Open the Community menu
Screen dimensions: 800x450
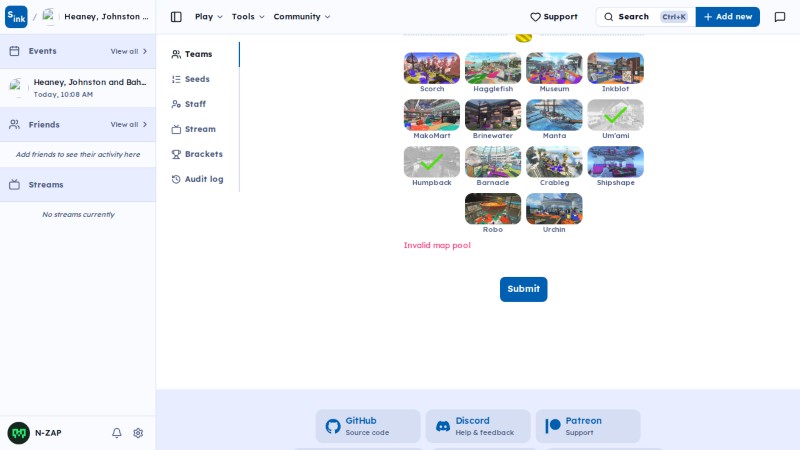[302, 17]
